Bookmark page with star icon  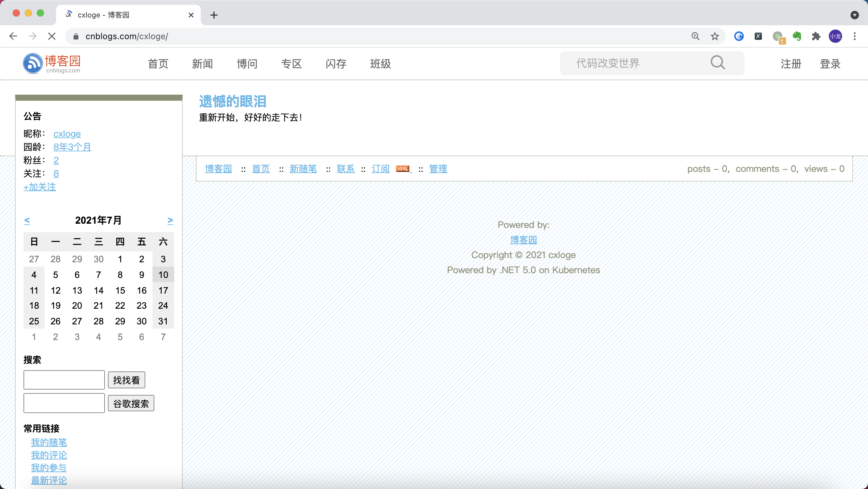point(715,36)
